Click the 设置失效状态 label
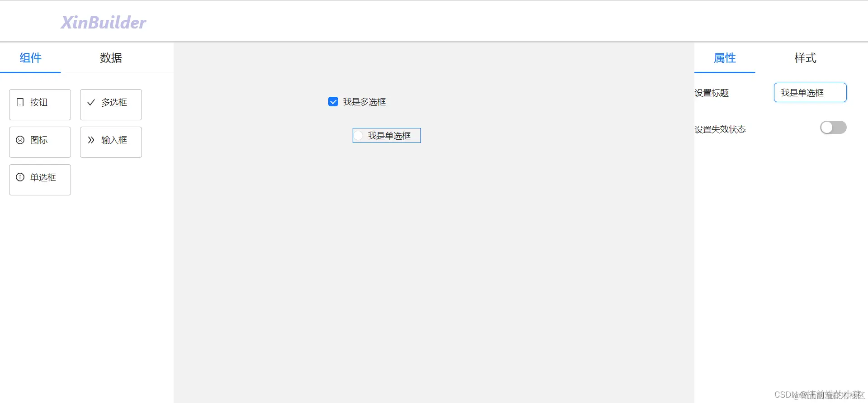The height and width of the screenshot is (403, 868). click(720, 129)
